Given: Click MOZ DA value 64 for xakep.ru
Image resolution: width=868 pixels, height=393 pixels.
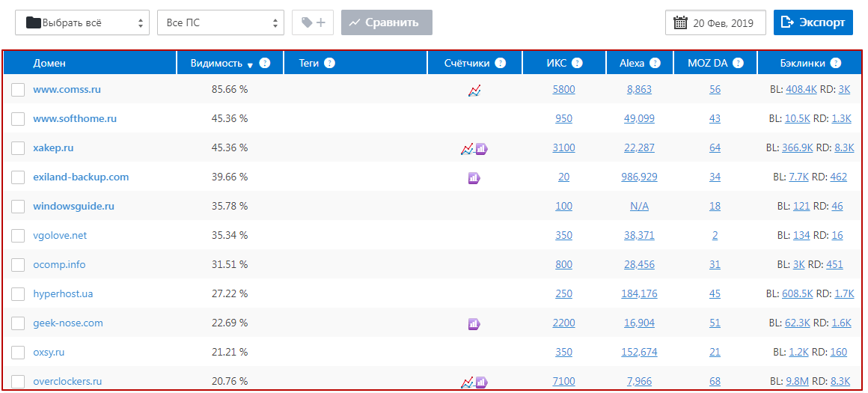Looking at the screenshot, I should pyautogui.click(x=715, y=147).
